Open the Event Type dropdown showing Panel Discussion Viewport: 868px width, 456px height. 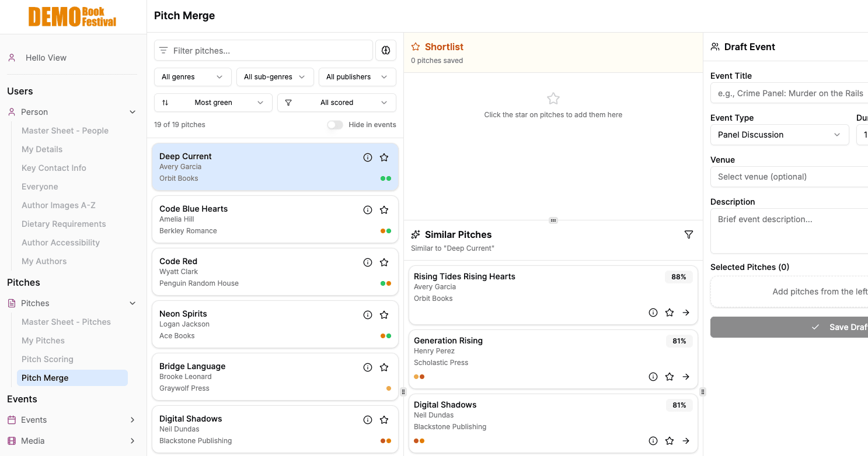(x=780, y=135)
